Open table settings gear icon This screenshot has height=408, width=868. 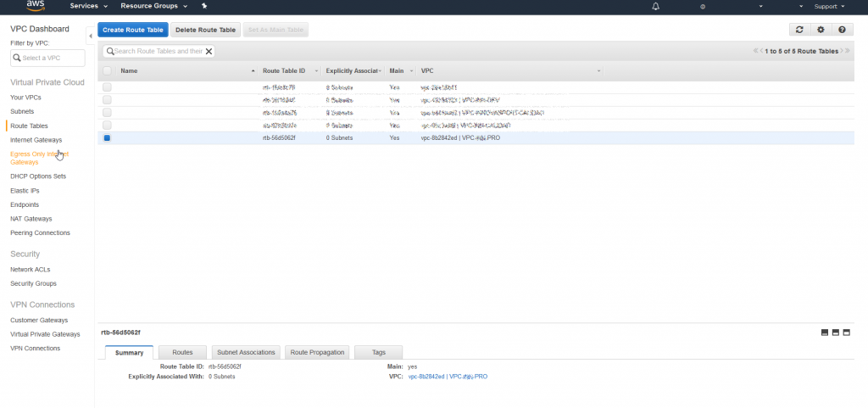tap(821, 30)
